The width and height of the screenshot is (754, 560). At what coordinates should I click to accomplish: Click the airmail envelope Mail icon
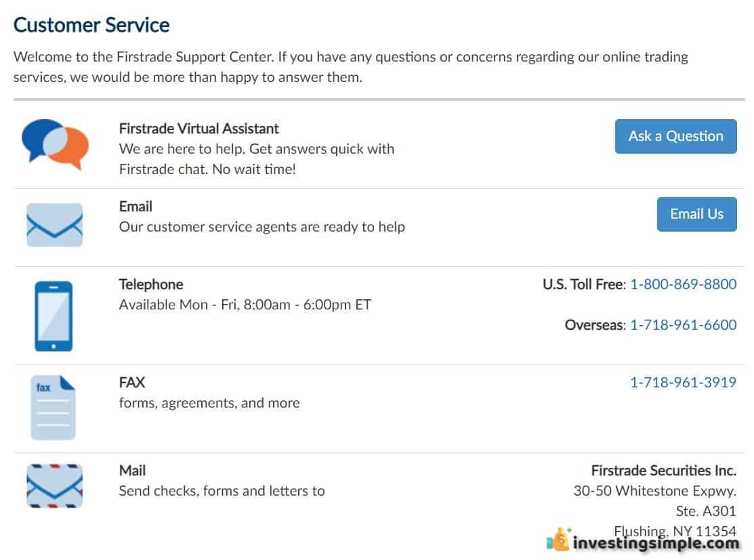click(x=54, y=486)
